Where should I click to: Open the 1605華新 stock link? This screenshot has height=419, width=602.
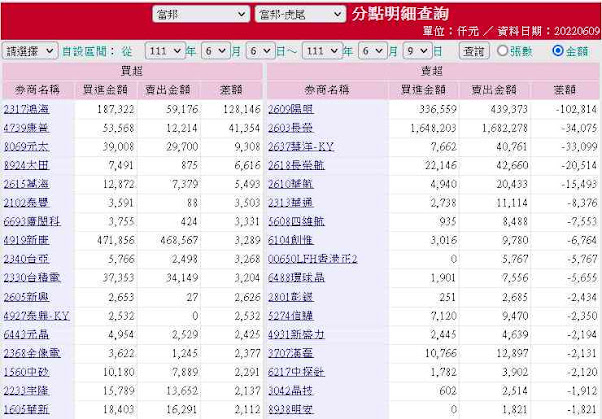coord(26,409)
